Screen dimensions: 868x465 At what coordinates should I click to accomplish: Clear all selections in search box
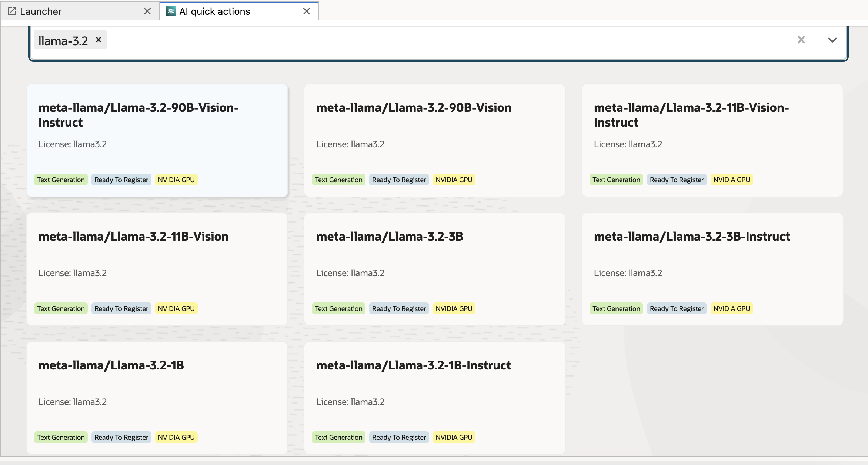(801, 40)
